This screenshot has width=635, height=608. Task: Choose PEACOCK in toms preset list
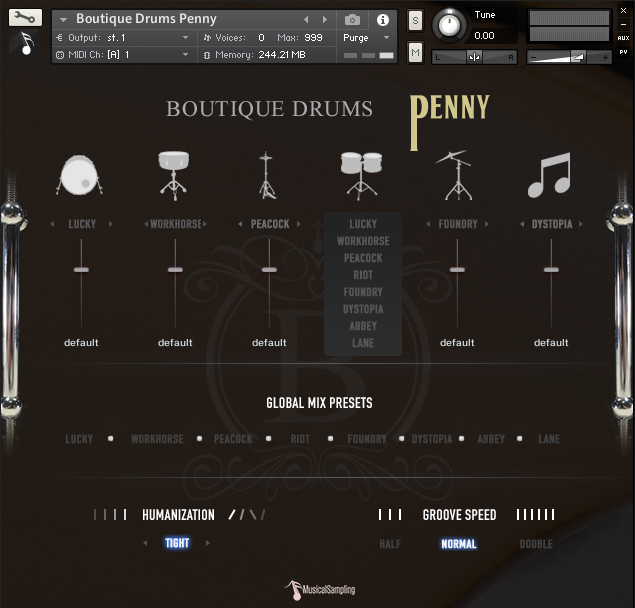point(363,258)
